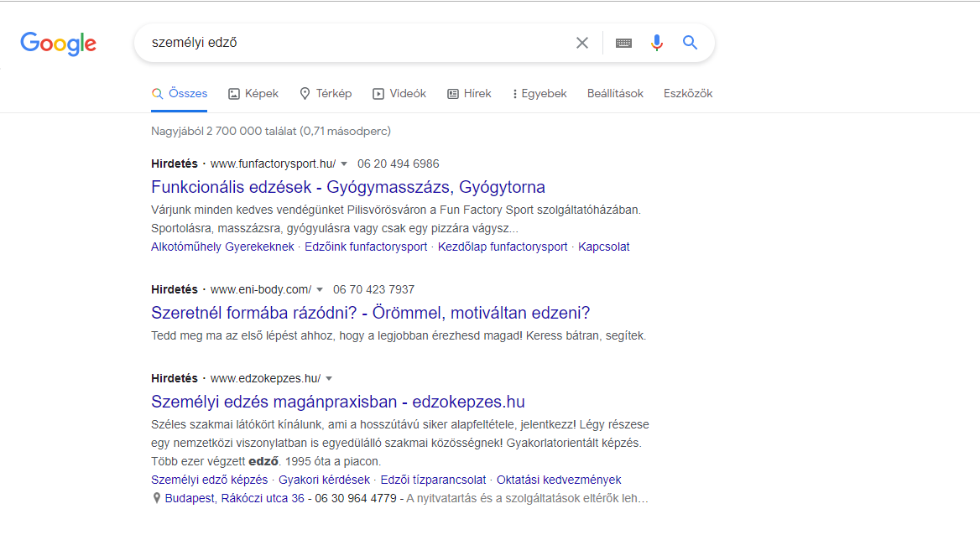Open Kezdőlap funfactorysport sitelink
The image size is (980, 540).
point(503,247)
